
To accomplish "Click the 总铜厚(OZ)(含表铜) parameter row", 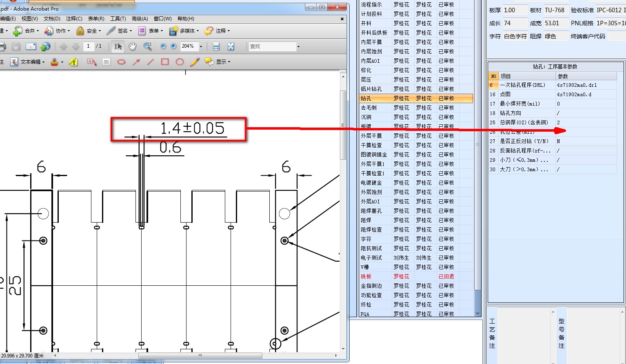I will 553,122.
